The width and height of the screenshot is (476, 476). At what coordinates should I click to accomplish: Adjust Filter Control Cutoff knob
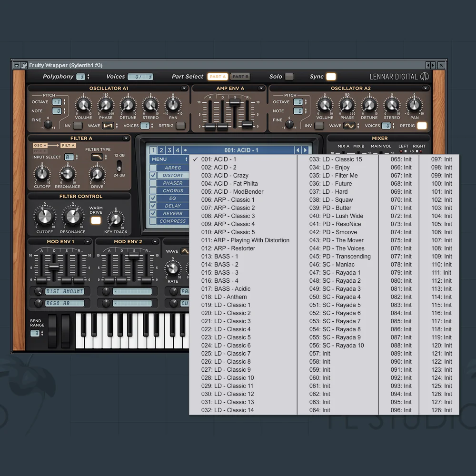45,216
